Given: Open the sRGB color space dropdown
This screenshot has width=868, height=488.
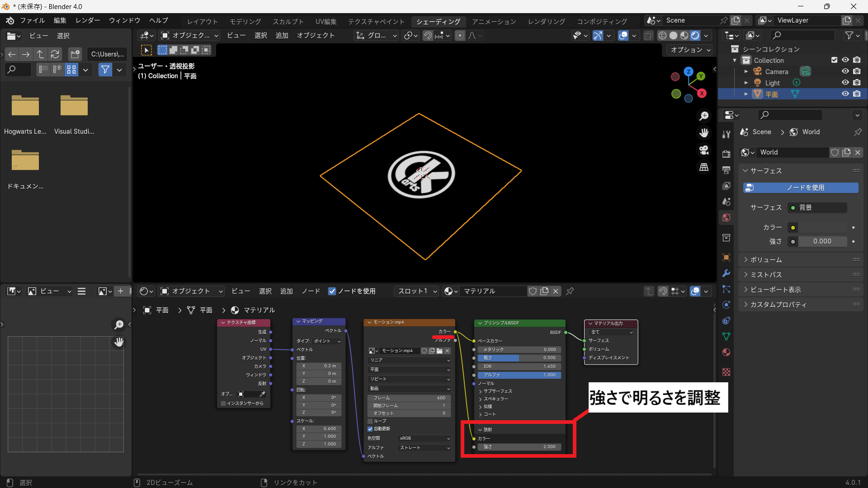Looking at the screenshot, I should click(x=424, y=438).
